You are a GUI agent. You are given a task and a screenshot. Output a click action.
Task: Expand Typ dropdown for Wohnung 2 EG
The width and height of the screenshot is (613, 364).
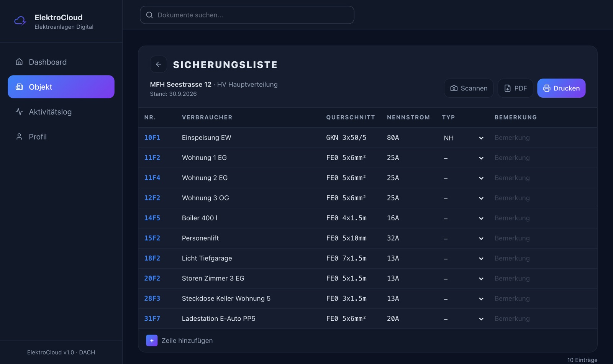[464, 178]
